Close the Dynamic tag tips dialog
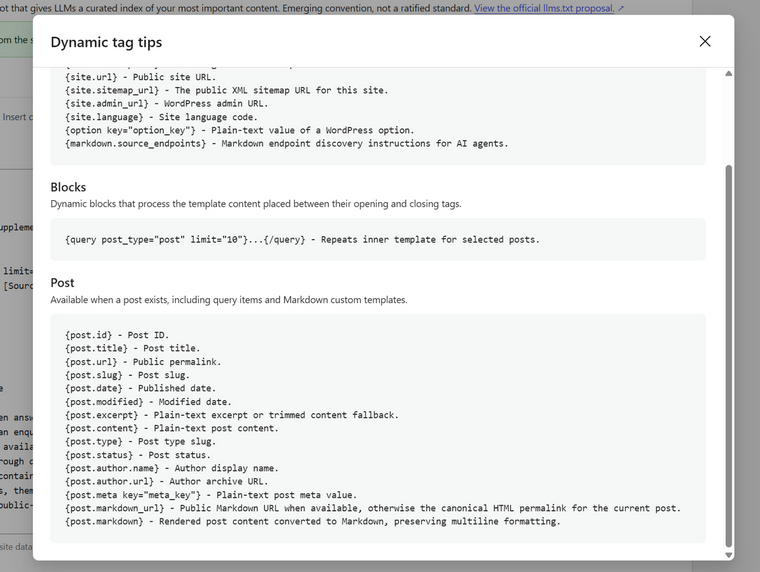This screenshot has height=572, width=760. [705, 42]
